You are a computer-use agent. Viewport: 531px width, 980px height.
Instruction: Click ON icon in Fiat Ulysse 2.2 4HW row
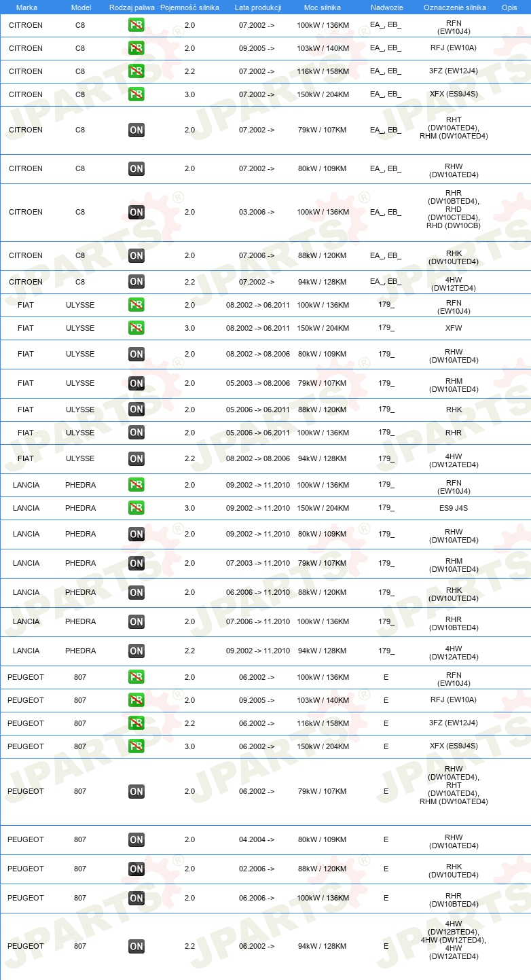(x=136, y=459)
